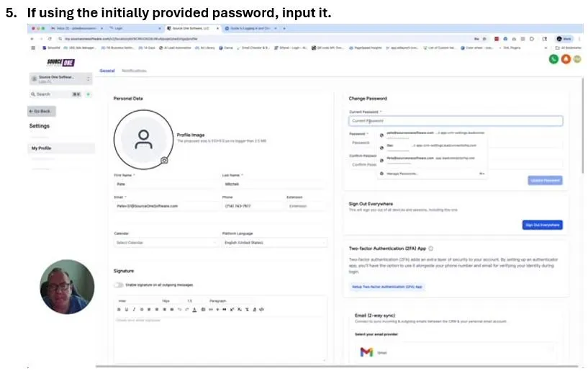Click the Extension field

pos(307,206)
